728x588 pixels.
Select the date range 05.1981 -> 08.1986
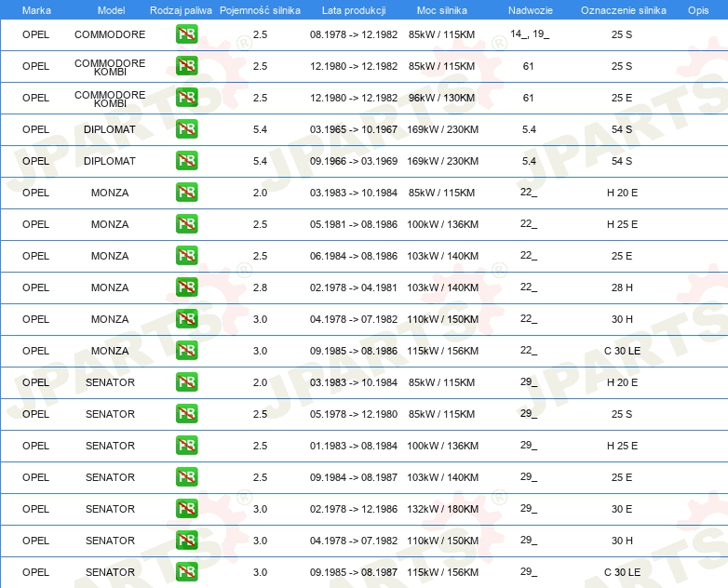[x=354, y=224]
